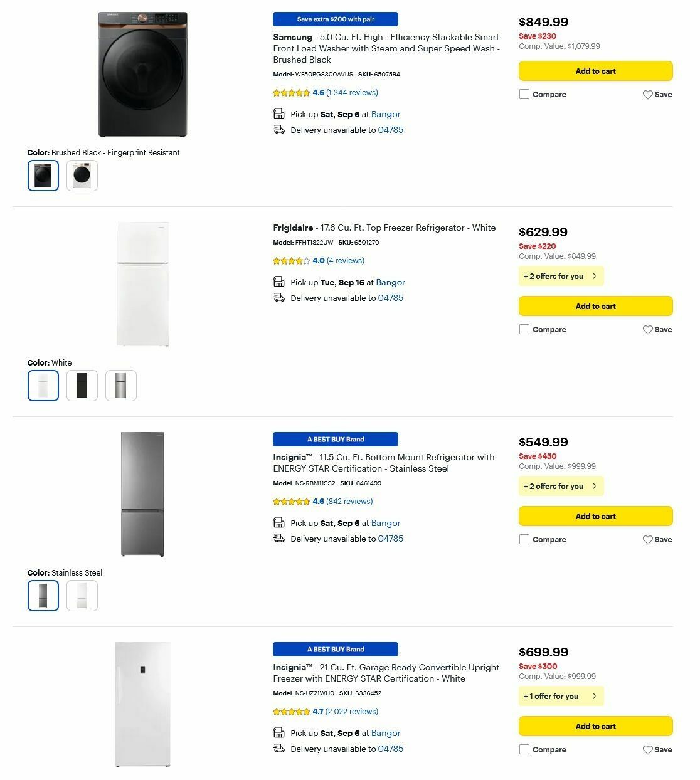The height and width of the screenshot is (780, 700).
Task: Click the A BEST BUY Brand banner on the freezer
Action: pyautogui.click(x=335, y=649)
